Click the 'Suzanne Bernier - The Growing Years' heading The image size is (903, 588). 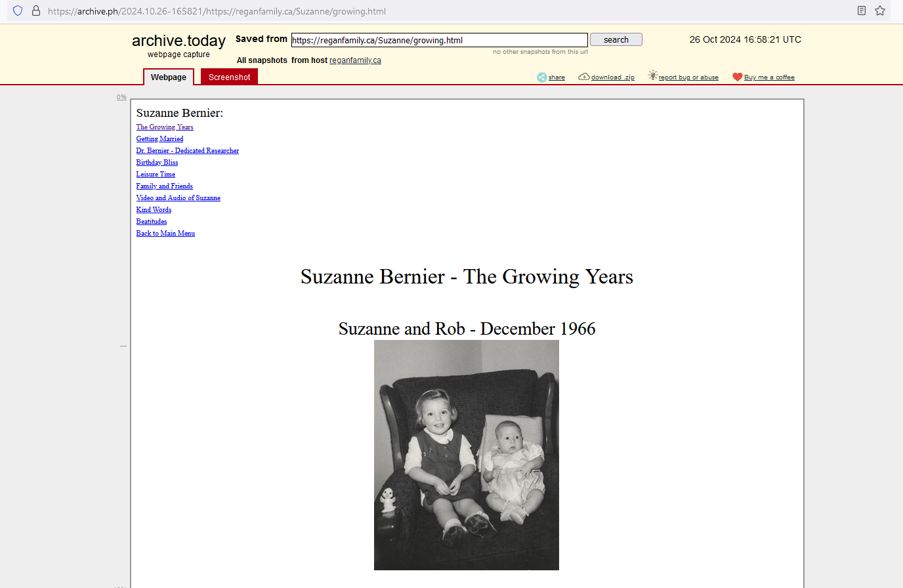[467, 277]
